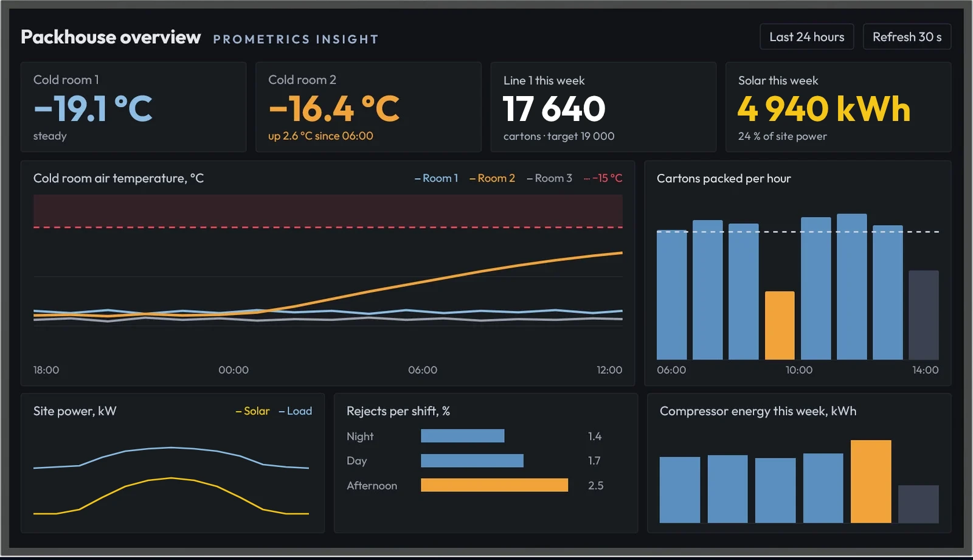Viewport: 973px width, 560px height.
Task: Click the 12:00 label on temperature axis
Action: click(609, 370)
